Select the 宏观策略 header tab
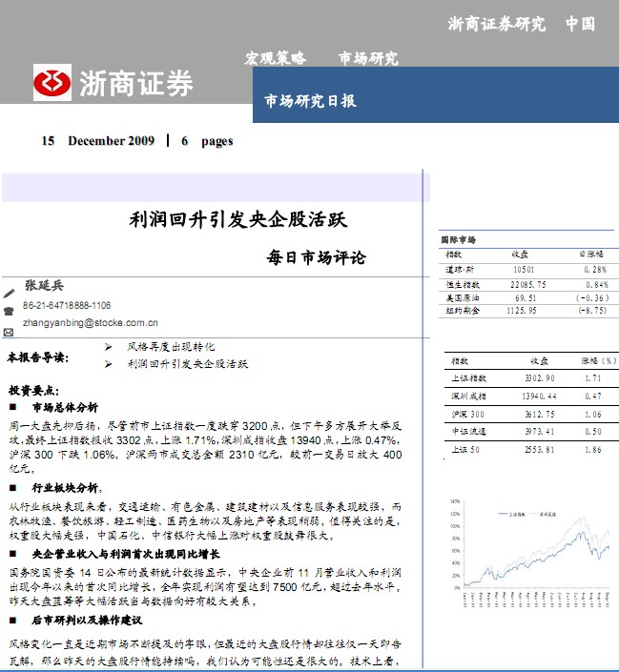The width and height of the screenshot is (619, 672). [276, 59]
